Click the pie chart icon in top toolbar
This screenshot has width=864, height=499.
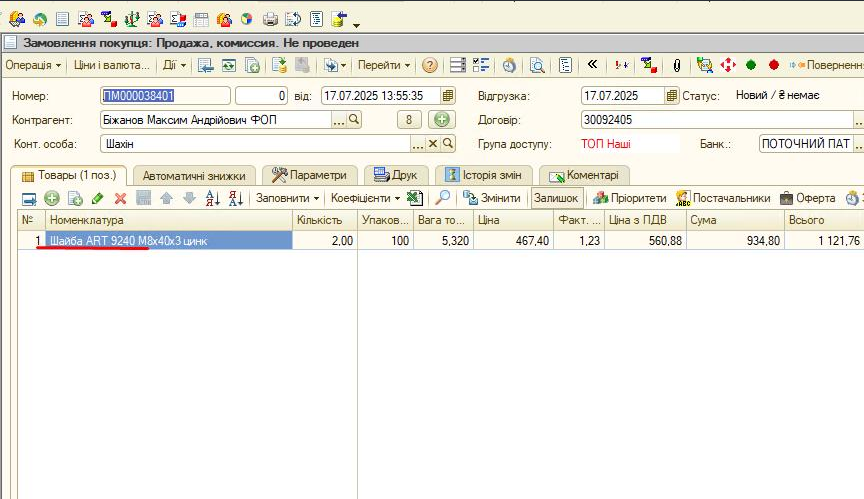[246, 19]
